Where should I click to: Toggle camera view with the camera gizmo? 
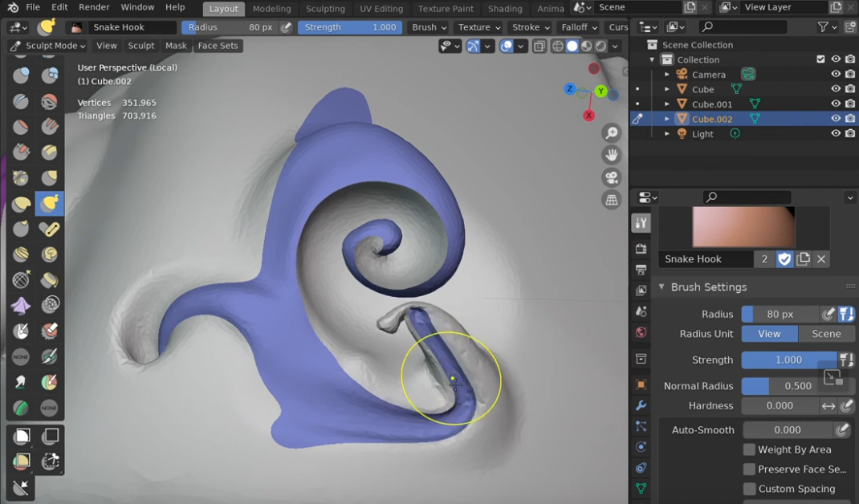612,177
